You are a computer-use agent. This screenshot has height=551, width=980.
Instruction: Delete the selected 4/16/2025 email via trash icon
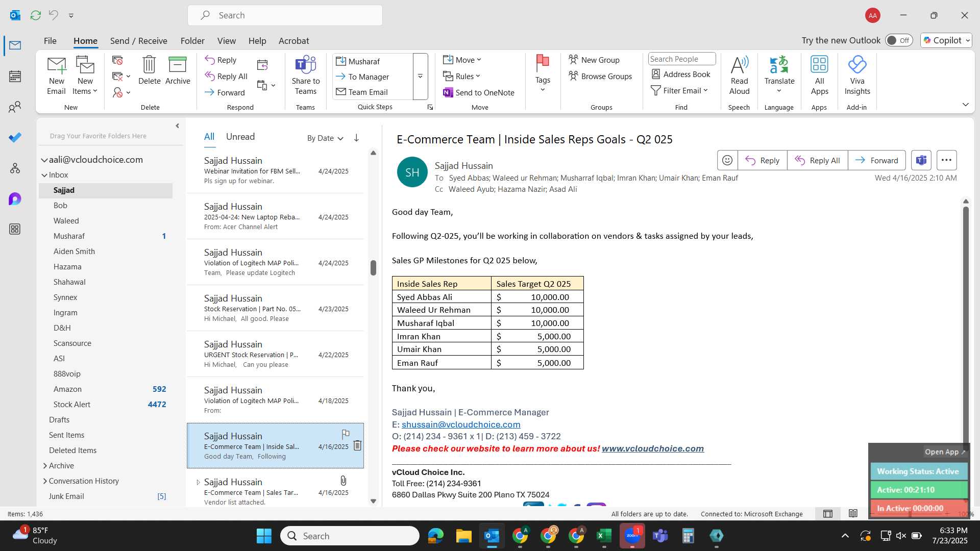pyautogui.click(x=357, y=445)
